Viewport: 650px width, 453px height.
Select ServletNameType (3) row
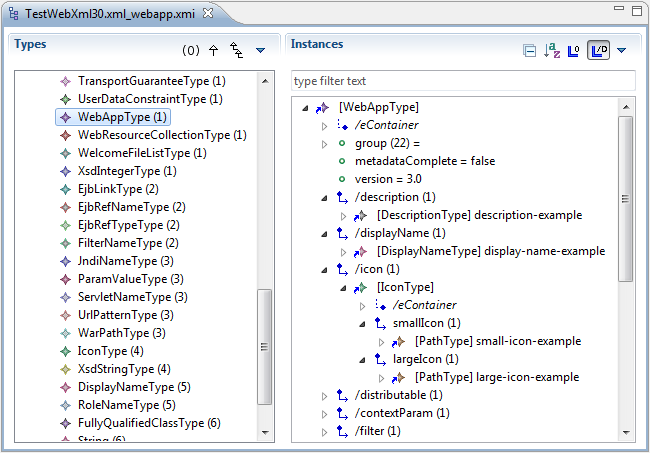(133, 297)
